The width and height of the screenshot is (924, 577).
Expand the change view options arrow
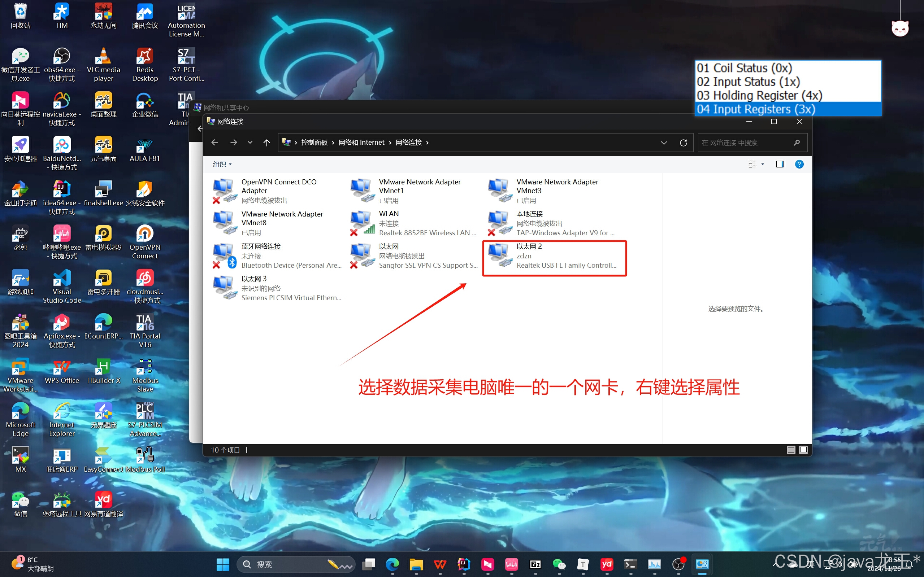tap(763, 164)
